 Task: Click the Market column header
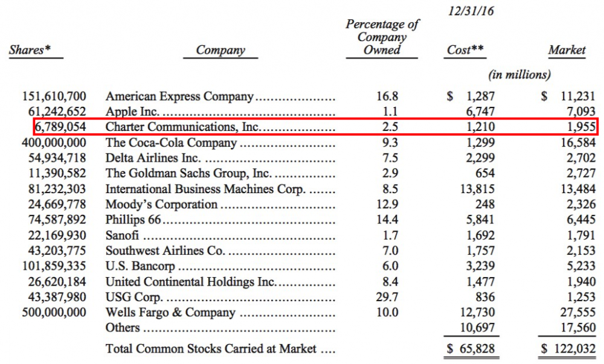567,51
